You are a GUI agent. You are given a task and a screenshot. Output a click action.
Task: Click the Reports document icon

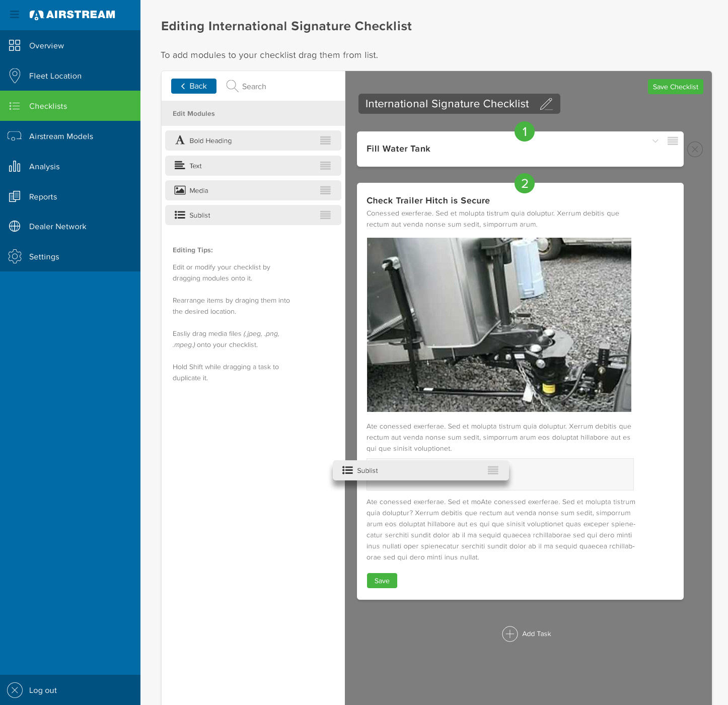pyautogui.click(x=15, y=196)
